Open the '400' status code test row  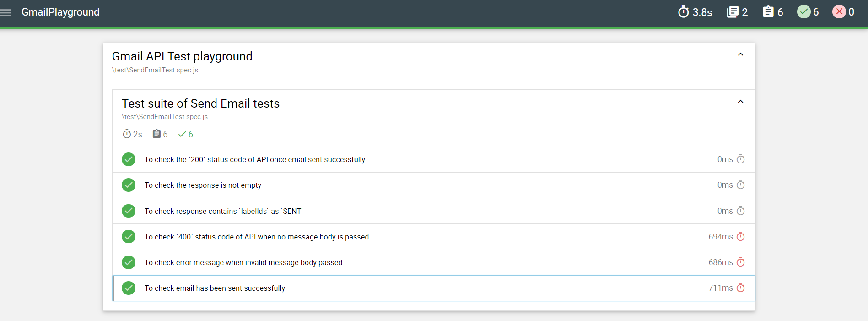click(434, 237)
